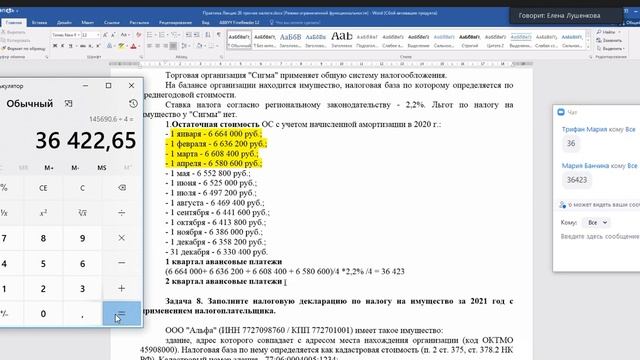This screenshot has height=360, width=640.
Task: Justify paragraph text
Action: click(x=173, y=46)
